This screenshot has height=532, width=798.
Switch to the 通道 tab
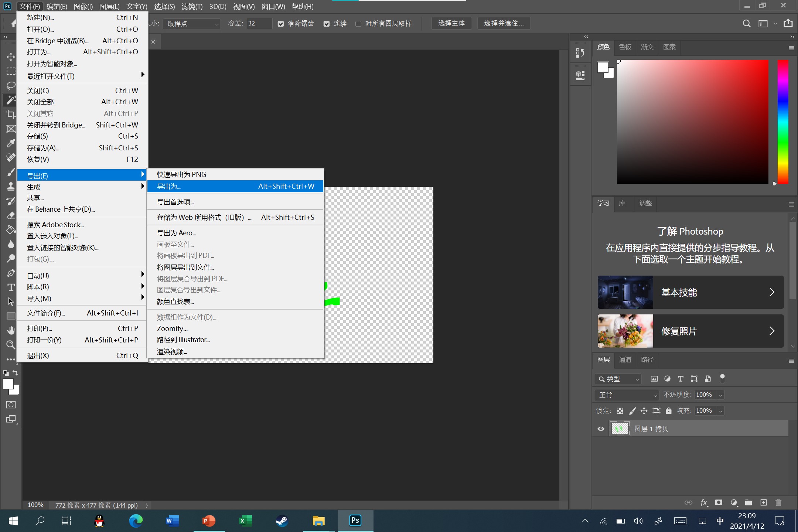point(625,359)
